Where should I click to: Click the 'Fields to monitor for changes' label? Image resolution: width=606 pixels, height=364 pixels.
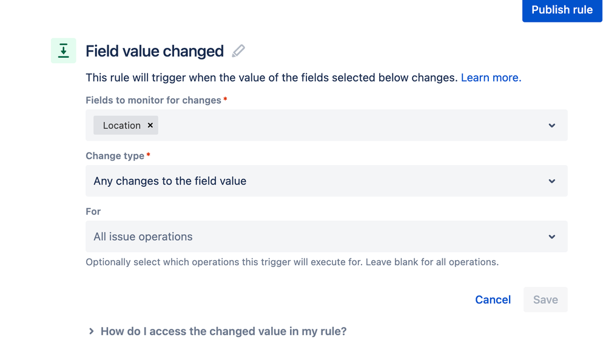pos(153,100)
